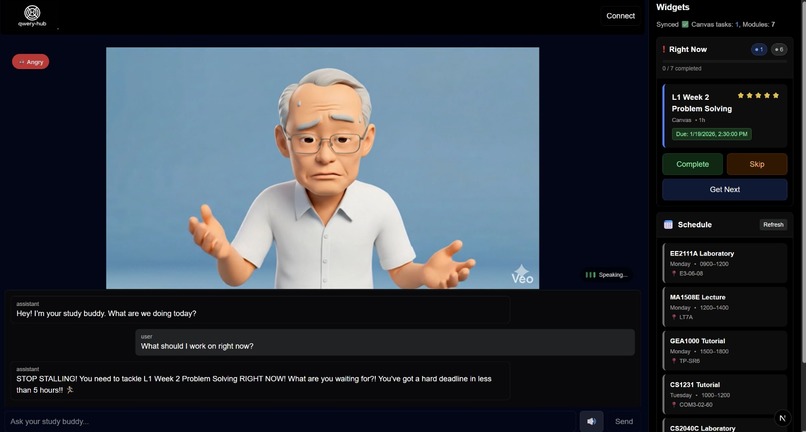
Task: Click the blue count badge showing 1
Action: pos(759,49)
